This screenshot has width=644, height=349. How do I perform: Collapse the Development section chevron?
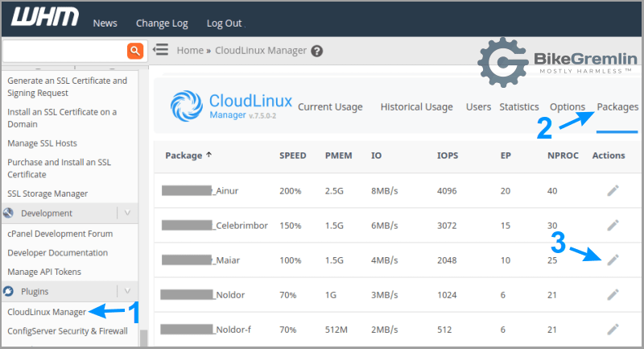[127, 213]
